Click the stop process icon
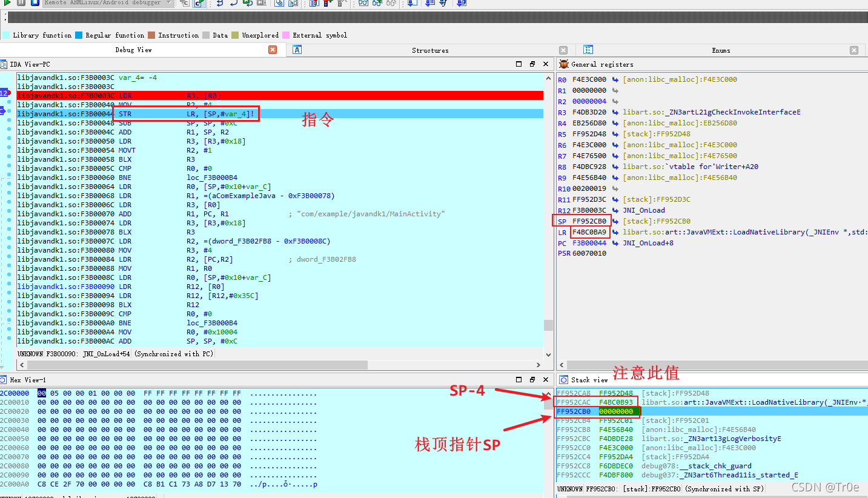The image size is (868, 498). click(x=35, y=3)
